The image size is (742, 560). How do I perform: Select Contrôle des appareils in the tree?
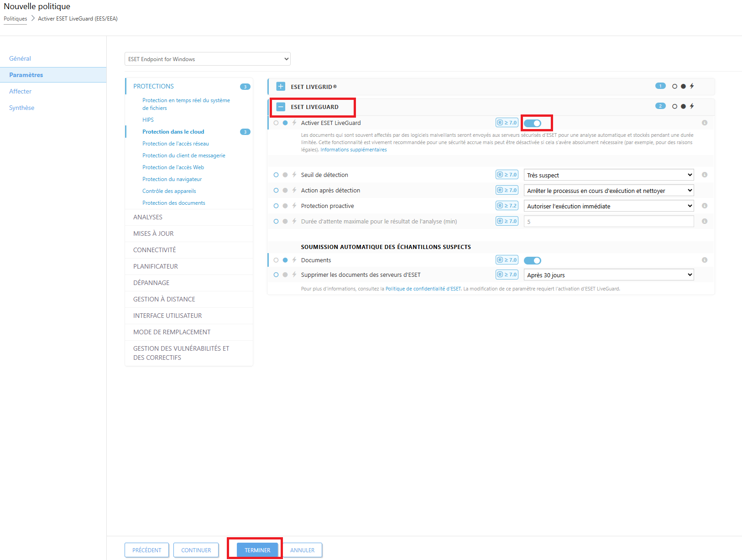[169, 191]
